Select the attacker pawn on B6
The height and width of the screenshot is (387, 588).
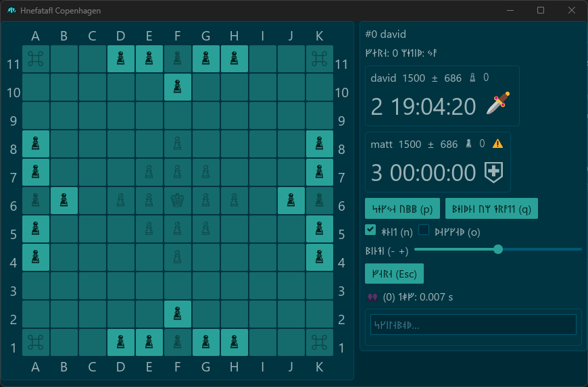point(64,201)
